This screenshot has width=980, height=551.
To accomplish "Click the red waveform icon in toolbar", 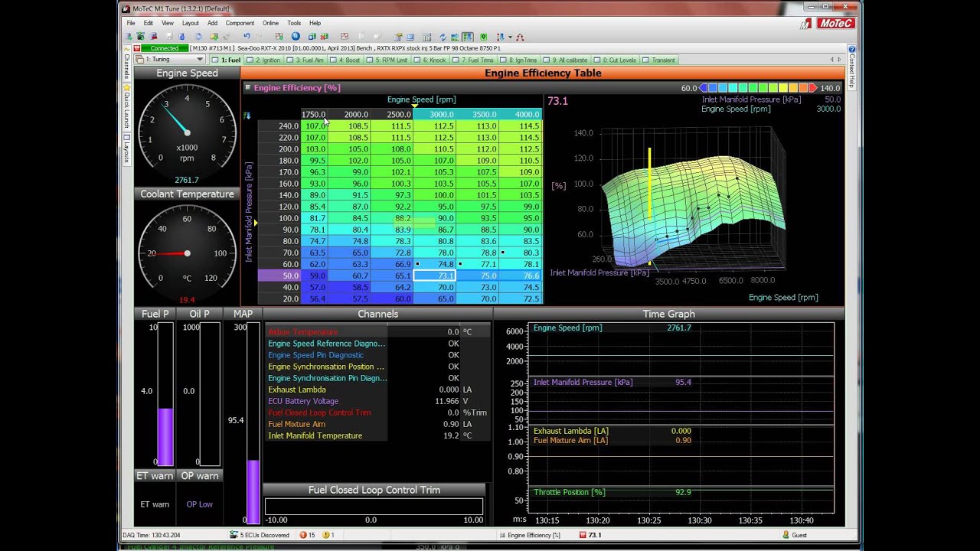I will pos(520,37).
